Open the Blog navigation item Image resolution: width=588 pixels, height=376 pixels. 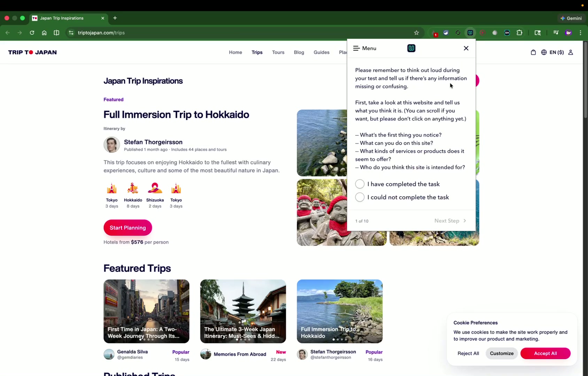[x=299, y=52]
